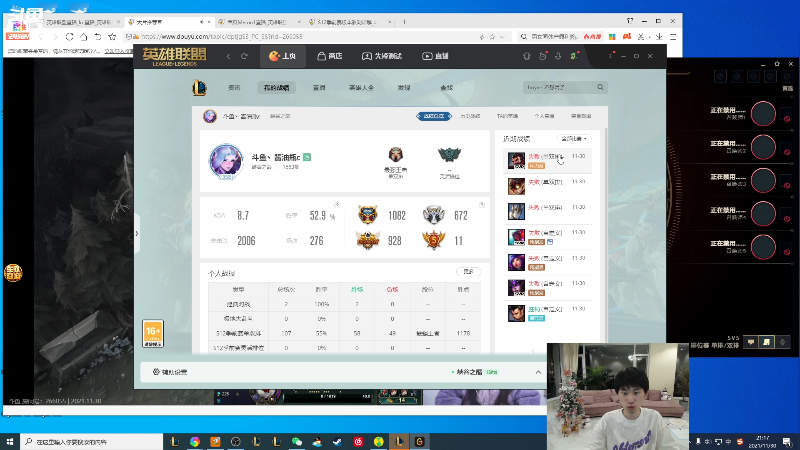Click the help icon above 52.9% win rate
The height and width of the screenshot is (450, 800).
tap(337, 205)
